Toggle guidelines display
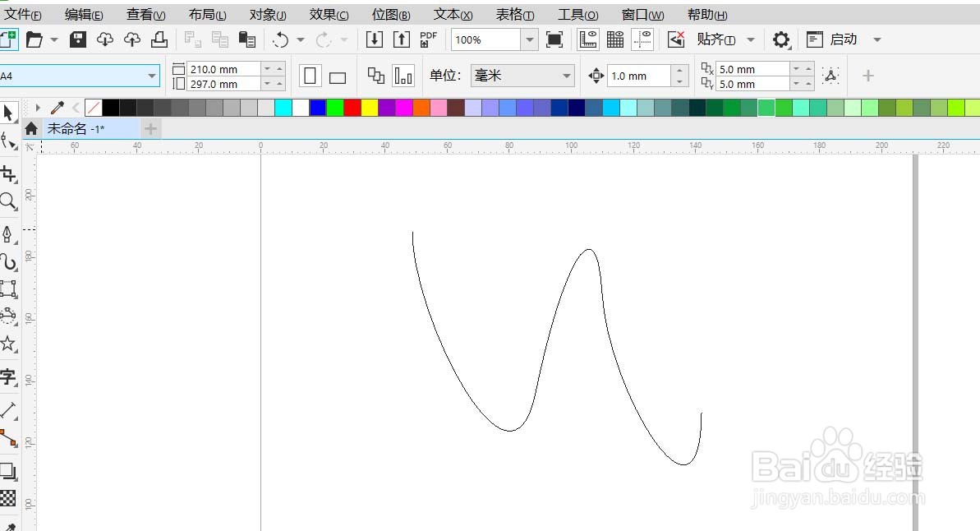This screenshot has width=980, height=531. (x=642, y=39)
